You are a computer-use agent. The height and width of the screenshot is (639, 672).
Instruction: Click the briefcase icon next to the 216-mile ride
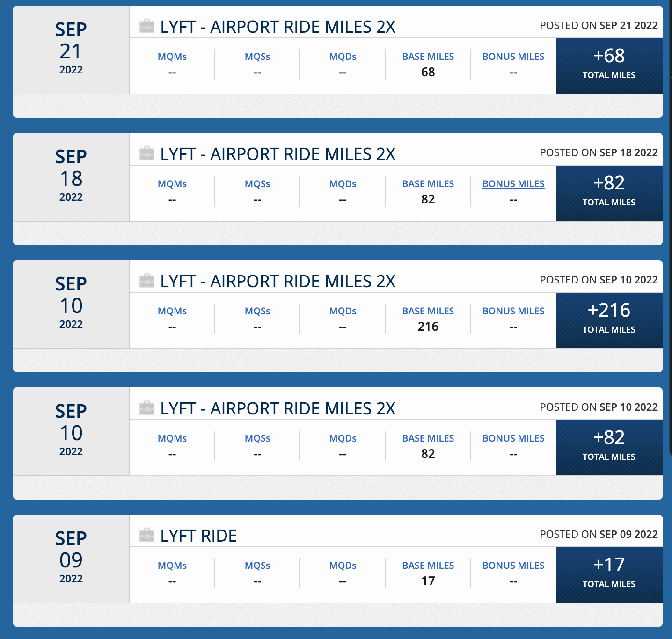click(147, 281)
